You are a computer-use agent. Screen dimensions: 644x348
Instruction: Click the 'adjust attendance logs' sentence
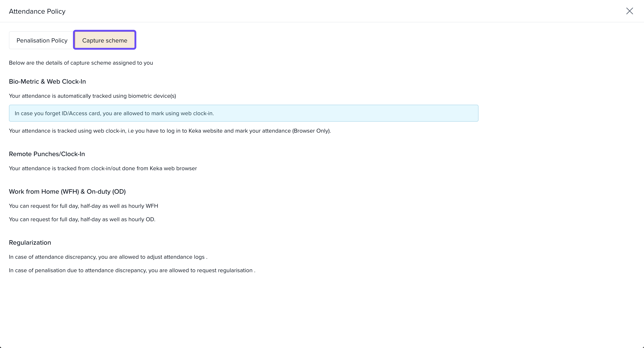[x=108, y=257]
